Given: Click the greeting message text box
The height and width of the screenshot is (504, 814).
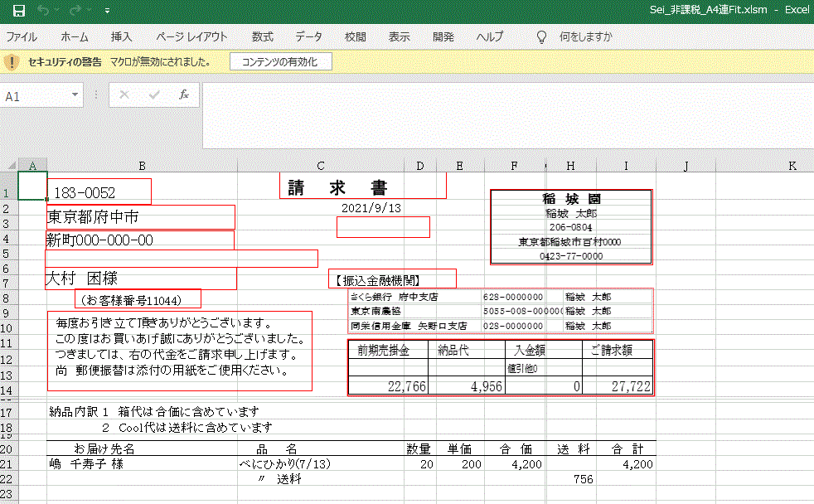Looking at the screenshot, I should click(x=180, y=351).
